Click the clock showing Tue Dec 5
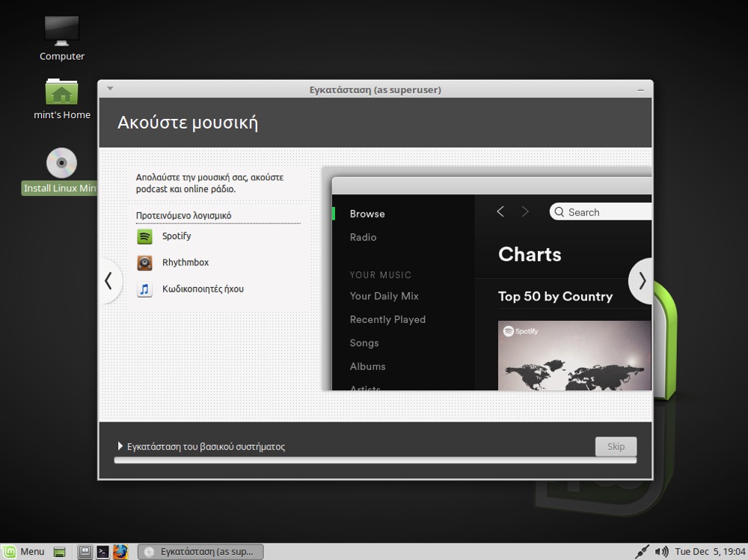This screenshot has height=560, width=748. [709, 552]
